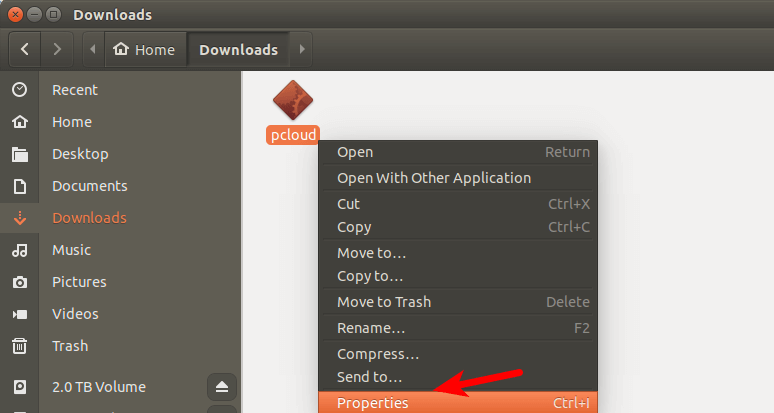Click the Music note icon in sidebar
774x413 pixels.
(19, 250)
